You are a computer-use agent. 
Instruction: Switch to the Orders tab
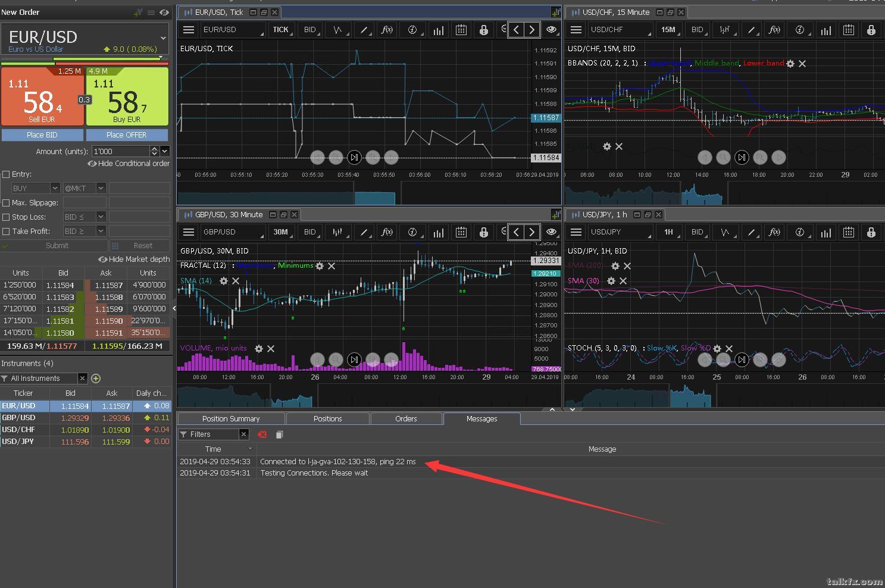406,419
